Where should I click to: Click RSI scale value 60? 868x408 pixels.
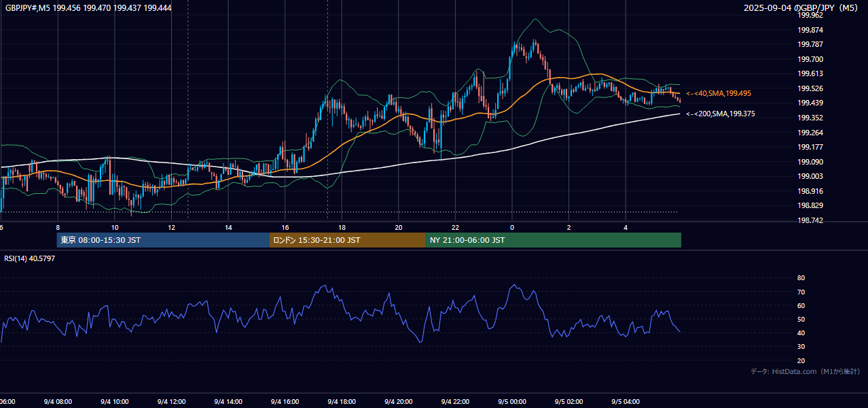point(801,305)
